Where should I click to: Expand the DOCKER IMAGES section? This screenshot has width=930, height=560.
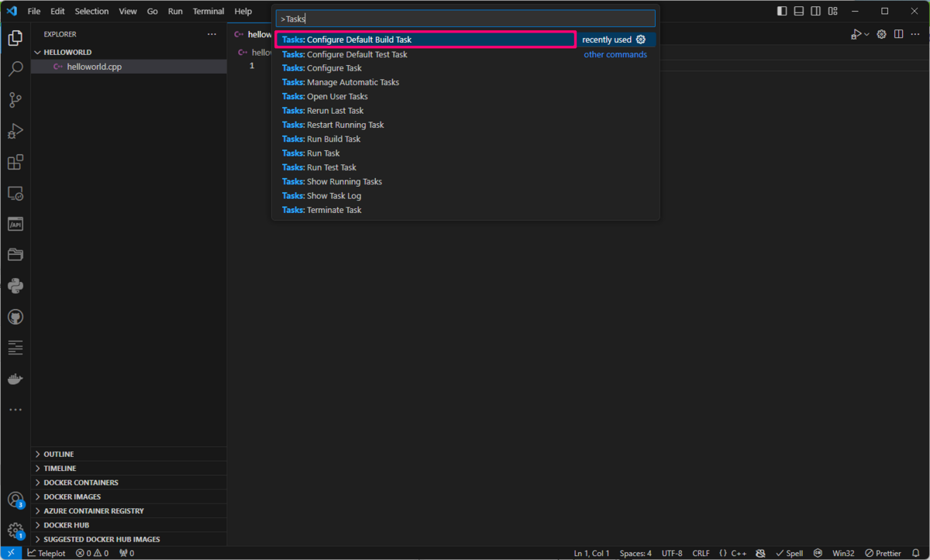[129, 496]
